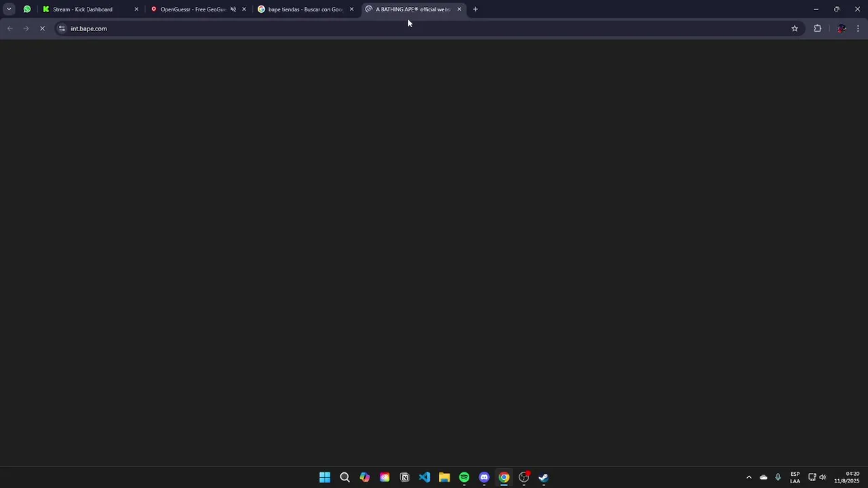Close the Kick Dashboard tab
The image size is (868, 488).
[x=136, y=9]
